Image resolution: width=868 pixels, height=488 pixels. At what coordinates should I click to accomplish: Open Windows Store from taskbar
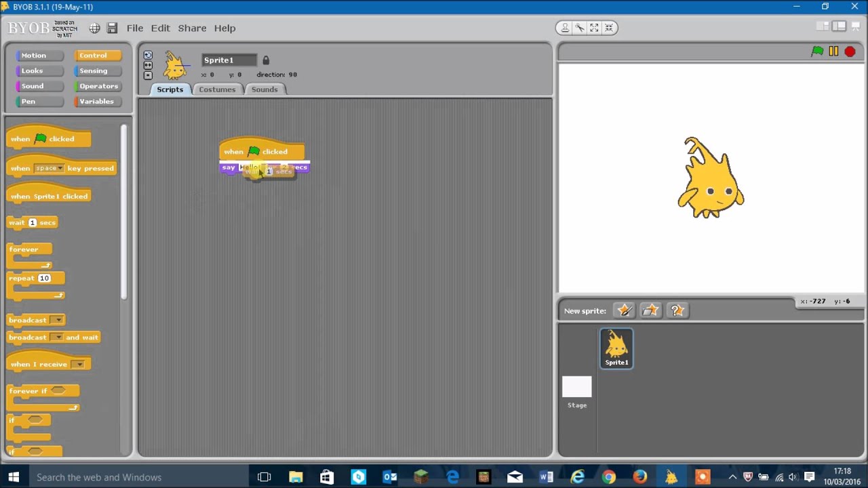327,477
